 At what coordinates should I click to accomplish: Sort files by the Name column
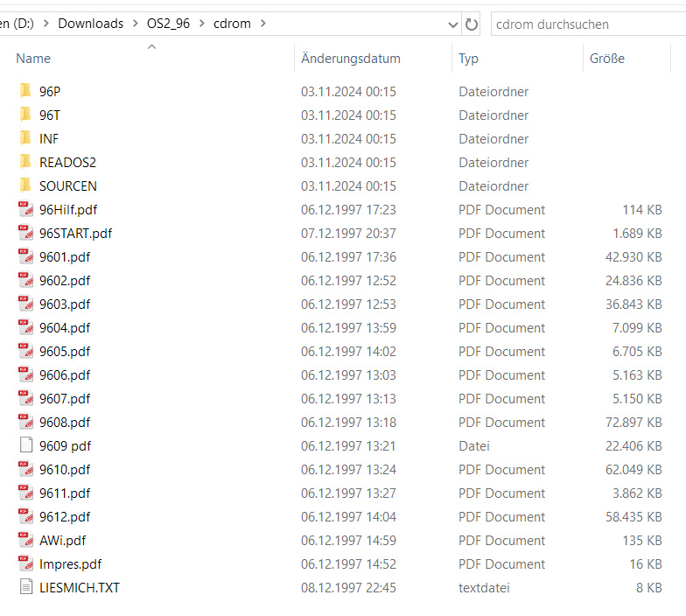coord(33,58)
